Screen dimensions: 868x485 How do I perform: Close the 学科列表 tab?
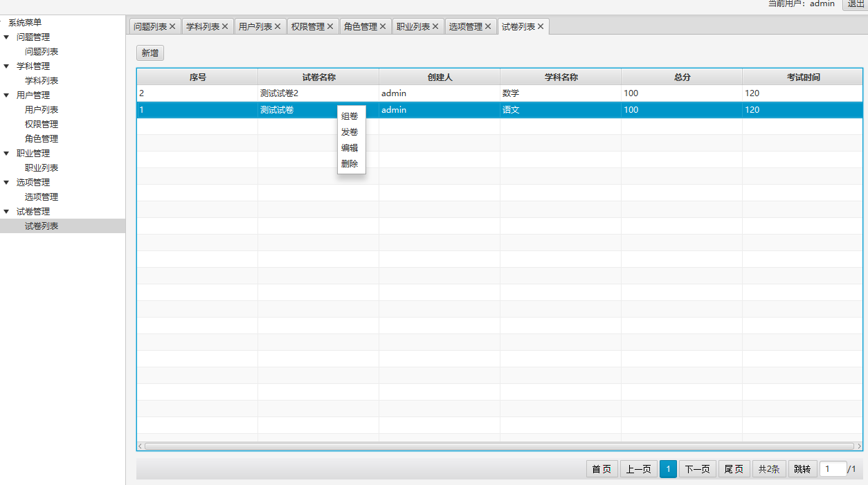pyautogui.click(x=225, y=27)
